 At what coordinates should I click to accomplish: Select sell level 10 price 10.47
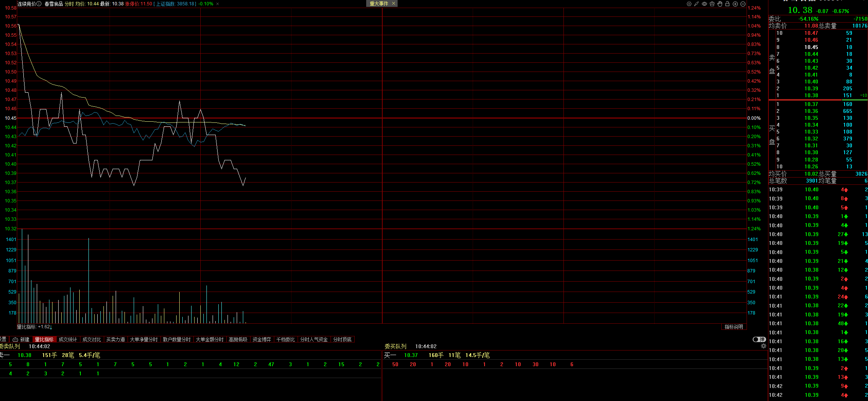coord(811,33)
